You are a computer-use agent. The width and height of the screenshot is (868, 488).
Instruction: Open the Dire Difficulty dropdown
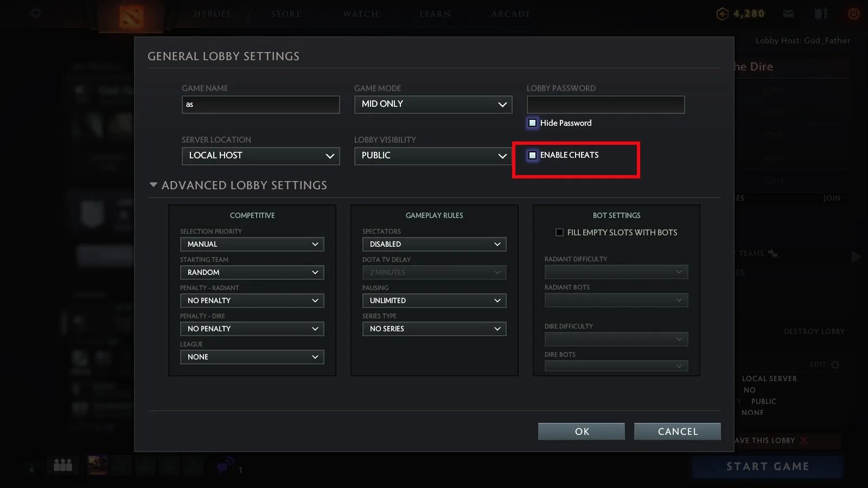point(616,339)
